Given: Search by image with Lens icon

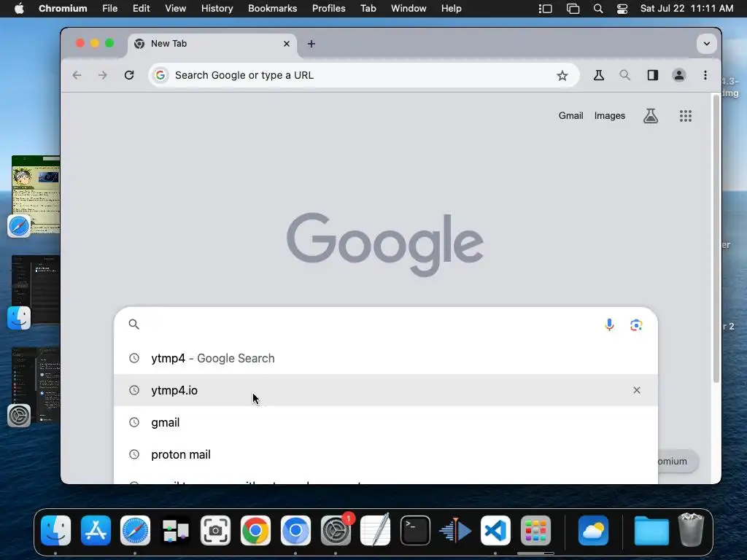Looking at the screenshot, I should [x=636, y=324].
